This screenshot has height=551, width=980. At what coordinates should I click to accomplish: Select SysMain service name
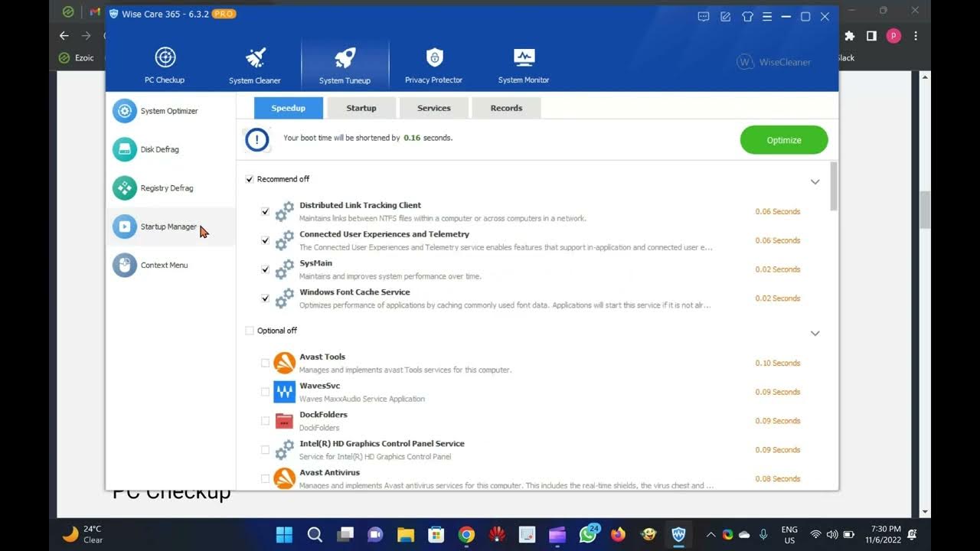coord(315,263)
